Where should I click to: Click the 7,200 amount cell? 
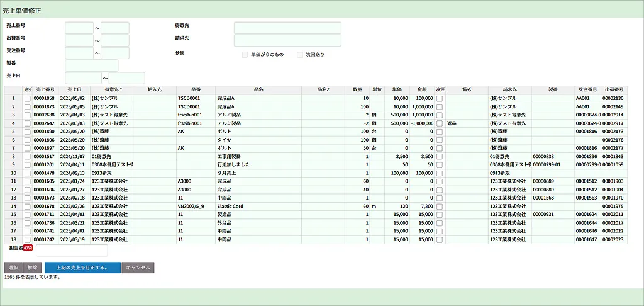422,206
